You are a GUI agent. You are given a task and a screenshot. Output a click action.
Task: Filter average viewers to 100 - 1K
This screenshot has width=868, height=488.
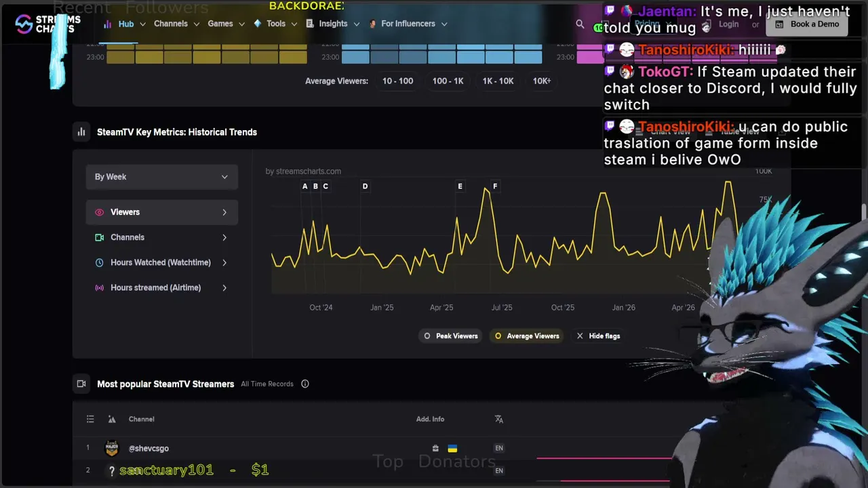448,81
